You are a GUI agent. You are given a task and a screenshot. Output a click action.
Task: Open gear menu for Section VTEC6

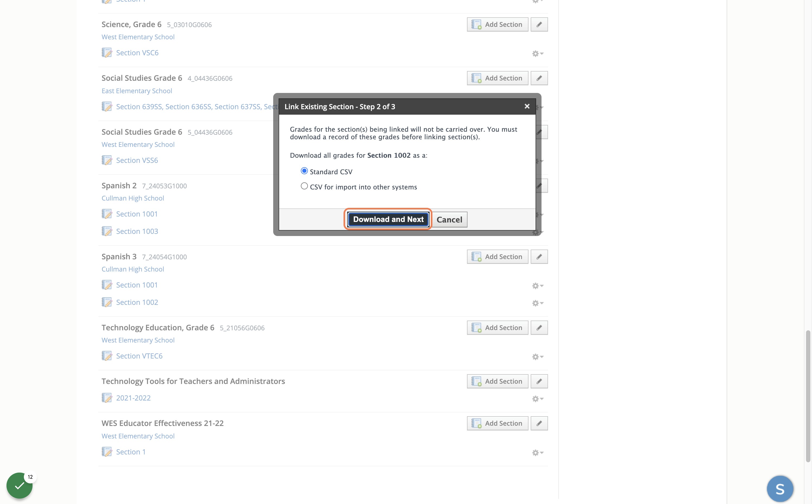point(537,357)
